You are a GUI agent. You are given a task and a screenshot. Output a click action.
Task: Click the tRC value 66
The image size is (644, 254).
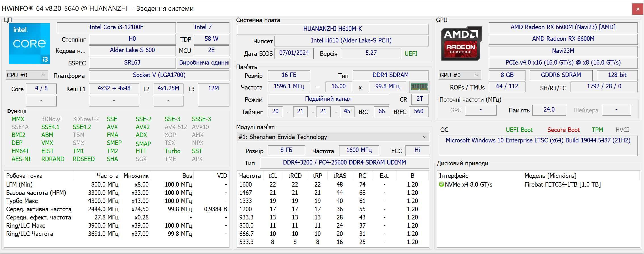[x=382, y=112]
